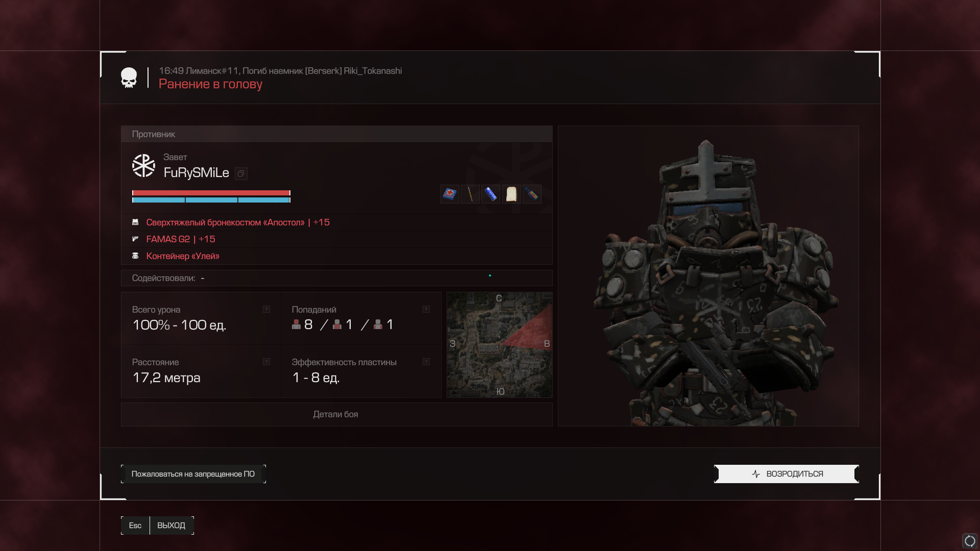Click the blue medkit item icon

(x=450, y=194)
